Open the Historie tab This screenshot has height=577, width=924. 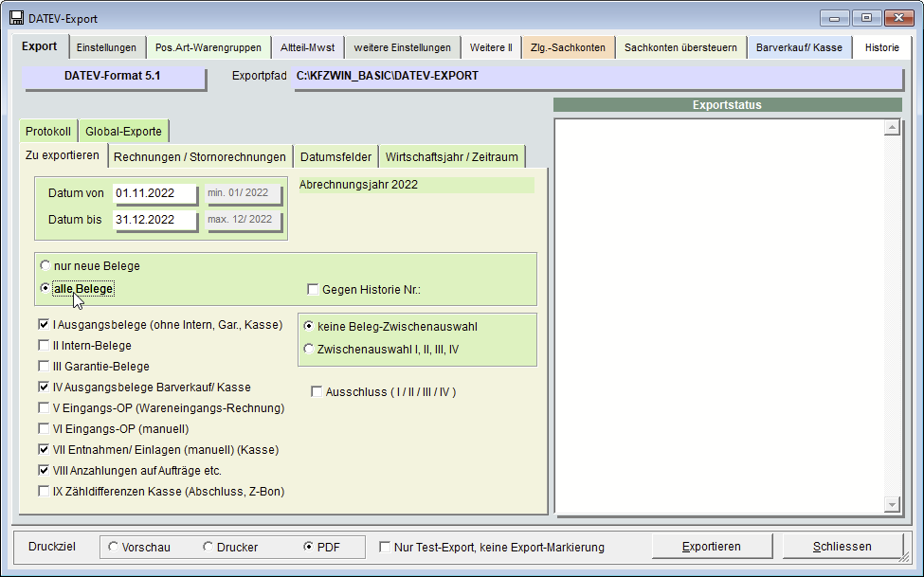(x=881, y=47)
